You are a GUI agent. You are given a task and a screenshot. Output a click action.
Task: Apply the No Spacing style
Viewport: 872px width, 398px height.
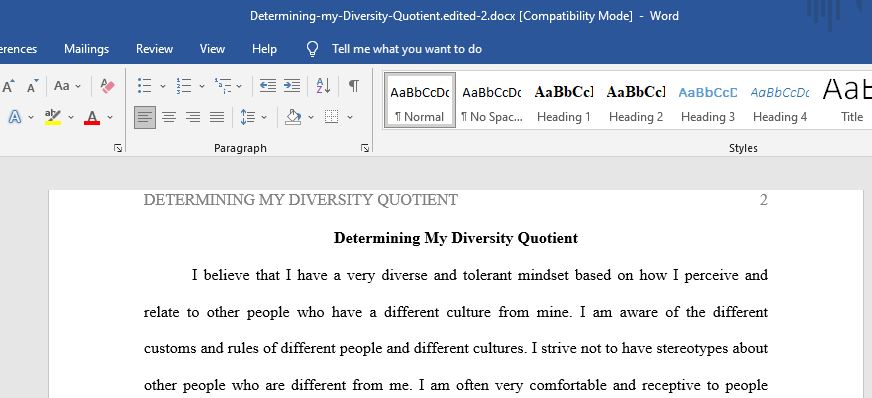(x=492, y=100)
